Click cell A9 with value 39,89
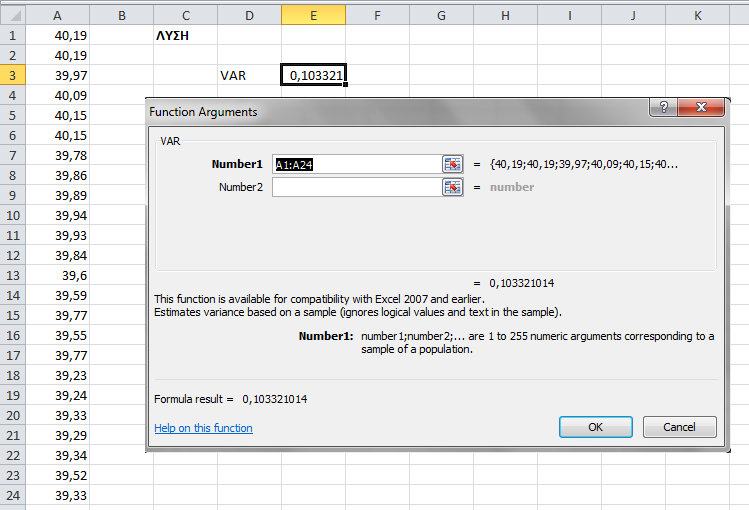This screenshot has width=749, height=510. (57, 195)
